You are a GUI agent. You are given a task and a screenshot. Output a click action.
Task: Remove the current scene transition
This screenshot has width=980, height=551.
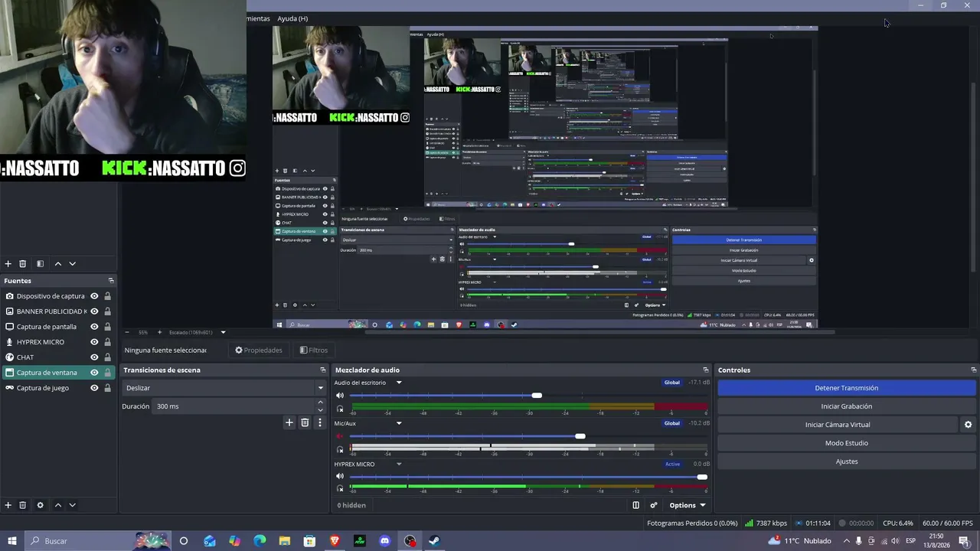pyautogui.click(x=305, y=422)
